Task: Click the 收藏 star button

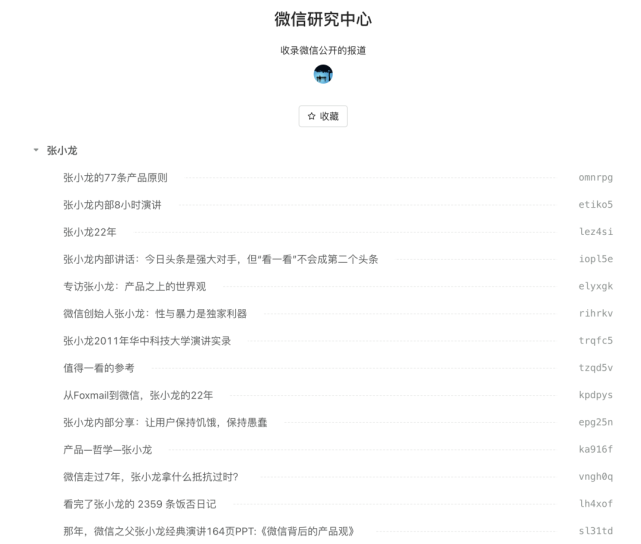Action: click(x=323, y=116)
